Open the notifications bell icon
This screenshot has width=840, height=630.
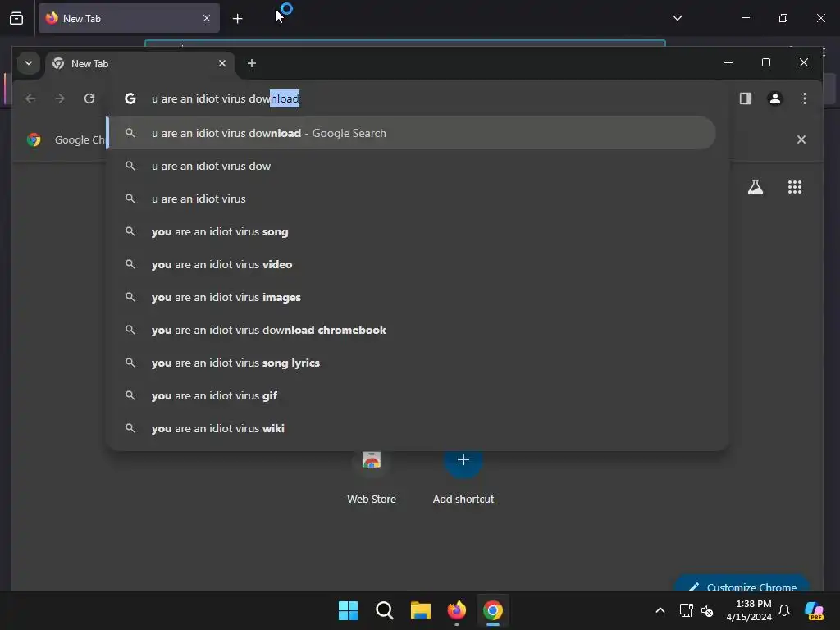click(x=783, y=610)
